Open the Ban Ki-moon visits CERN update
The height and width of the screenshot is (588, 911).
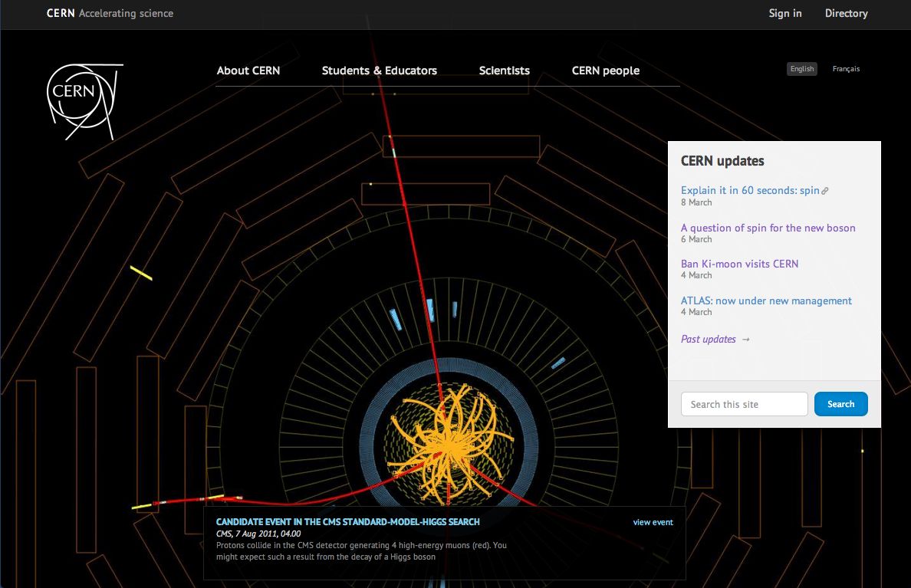tap(739, 264)
